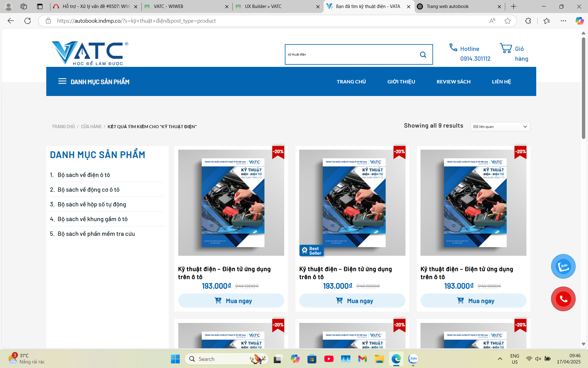588x368 pixels.
Task: Open Gmail from taskbar
Action: click(x=363, y=359)
